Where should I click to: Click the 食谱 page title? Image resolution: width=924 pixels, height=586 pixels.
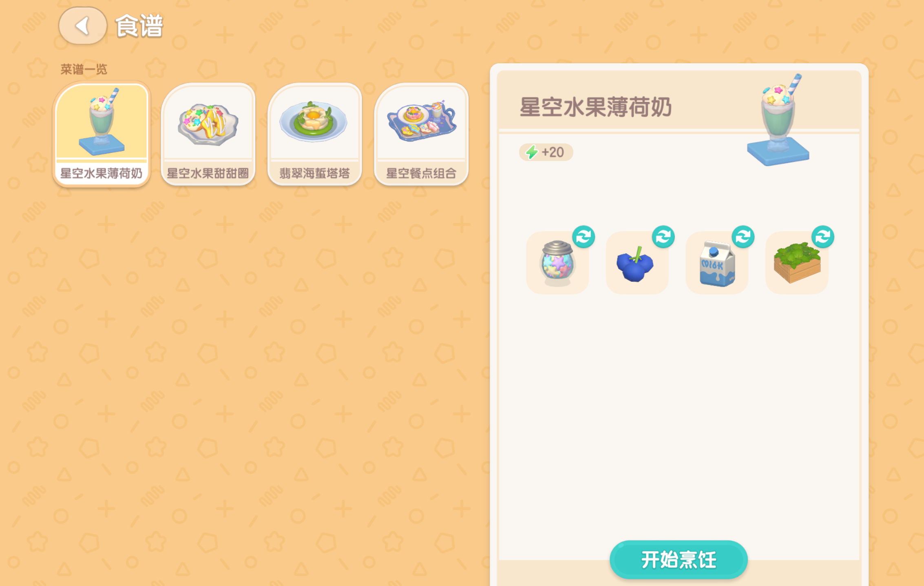pos(139,26)
